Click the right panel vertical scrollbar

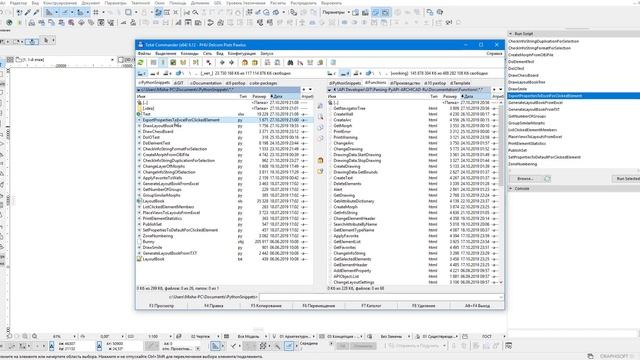click(x=501, y=192)
